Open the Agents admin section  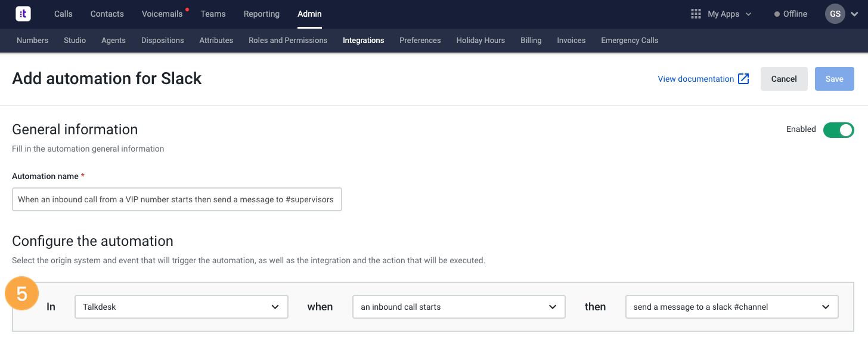tap(113, 41)
